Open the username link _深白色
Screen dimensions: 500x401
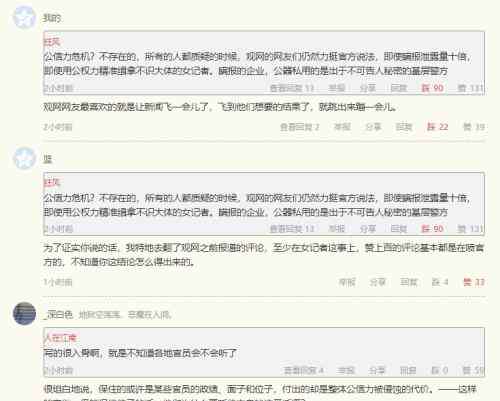[x=58, y=314]
